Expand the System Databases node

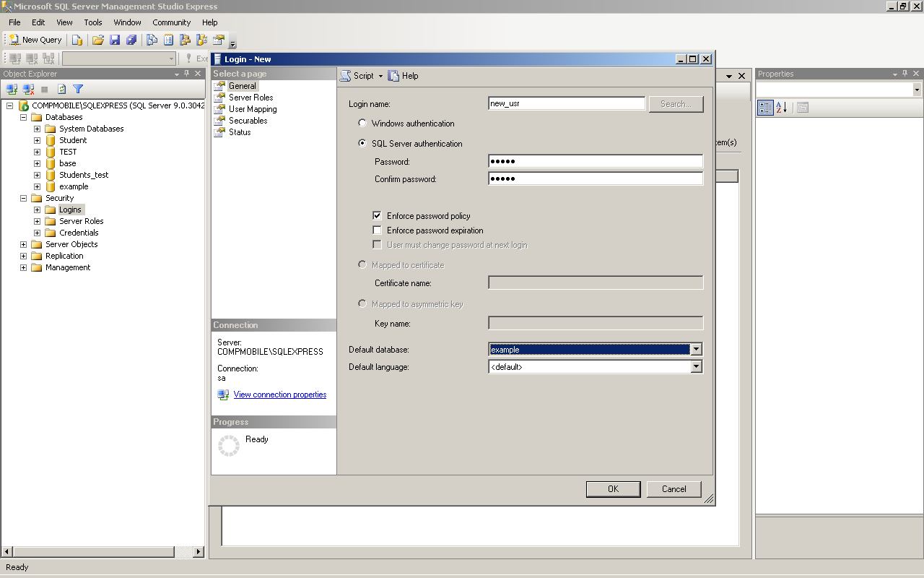37,129
